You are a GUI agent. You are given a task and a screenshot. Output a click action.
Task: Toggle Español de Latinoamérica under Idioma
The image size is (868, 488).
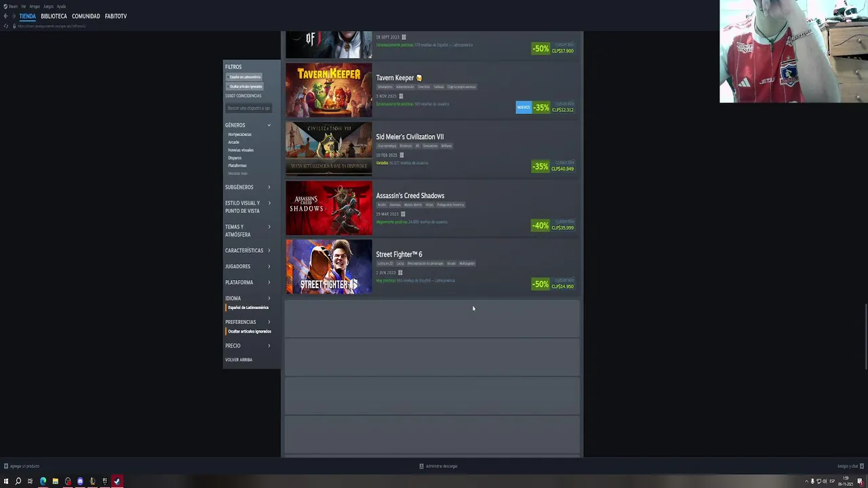pos(248,308)
